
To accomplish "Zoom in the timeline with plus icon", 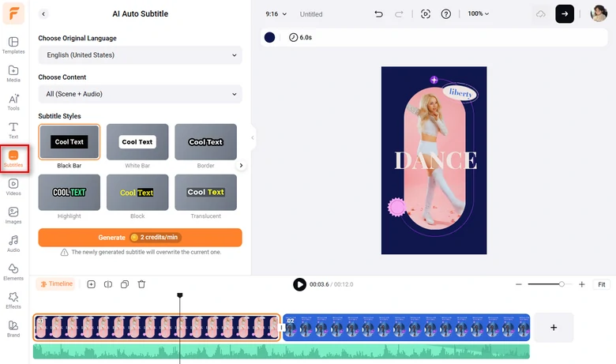I will click(x=582, y=284).
